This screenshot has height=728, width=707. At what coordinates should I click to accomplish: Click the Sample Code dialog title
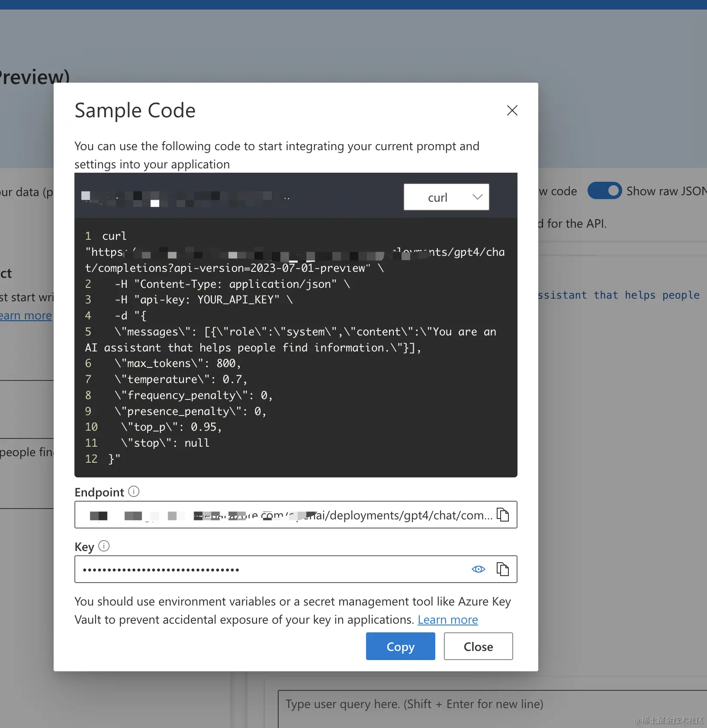(135, 110)
